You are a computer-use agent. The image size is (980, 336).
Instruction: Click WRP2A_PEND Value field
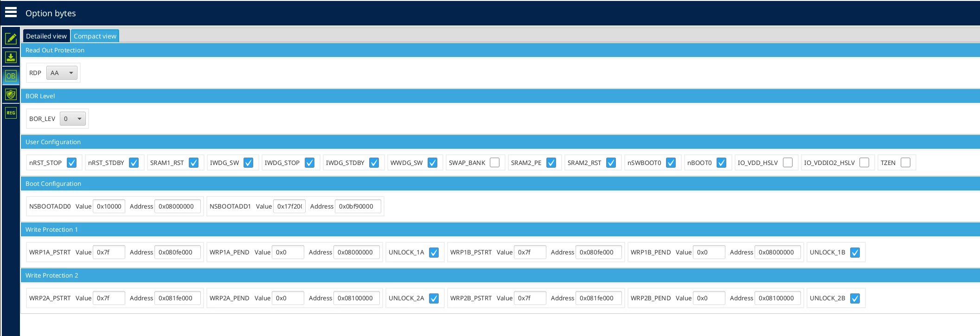pos(288,298)
